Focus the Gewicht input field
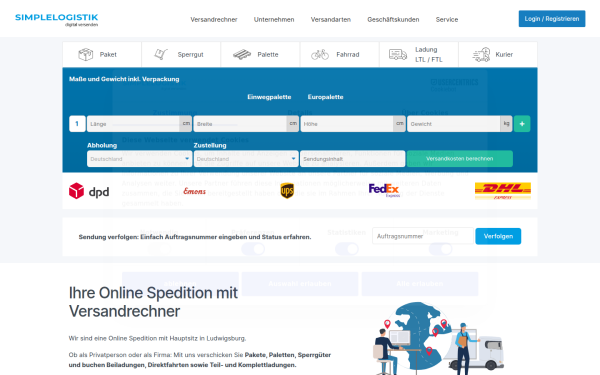The image size is (600, 375). click(454, 124)
